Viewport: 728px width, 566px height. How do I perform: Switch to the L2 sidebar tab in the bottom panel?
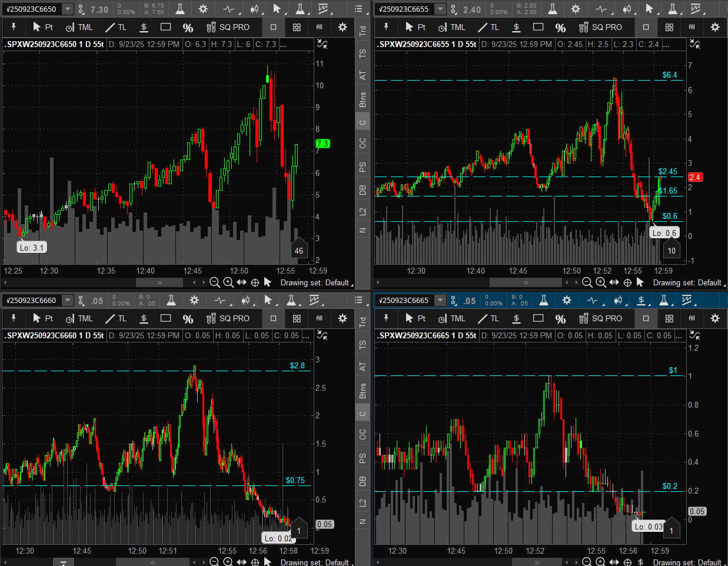pos(363,502)
